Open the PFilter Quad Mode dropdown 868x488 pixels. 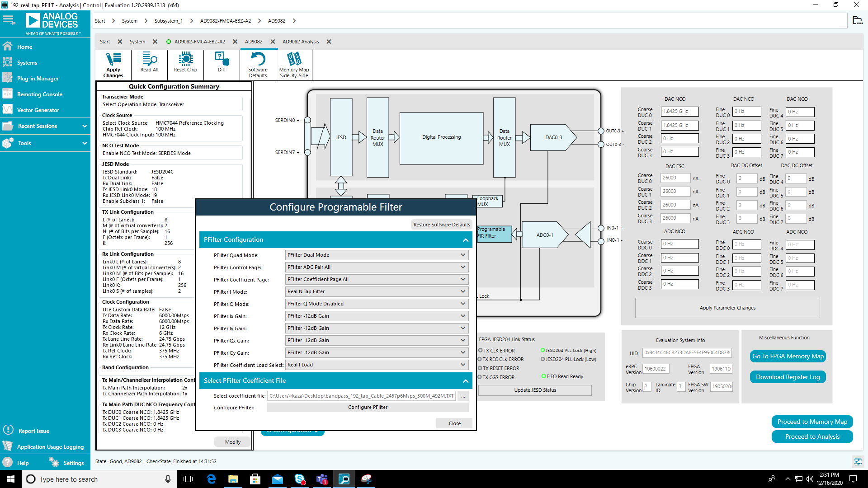[x=377, y=255]
